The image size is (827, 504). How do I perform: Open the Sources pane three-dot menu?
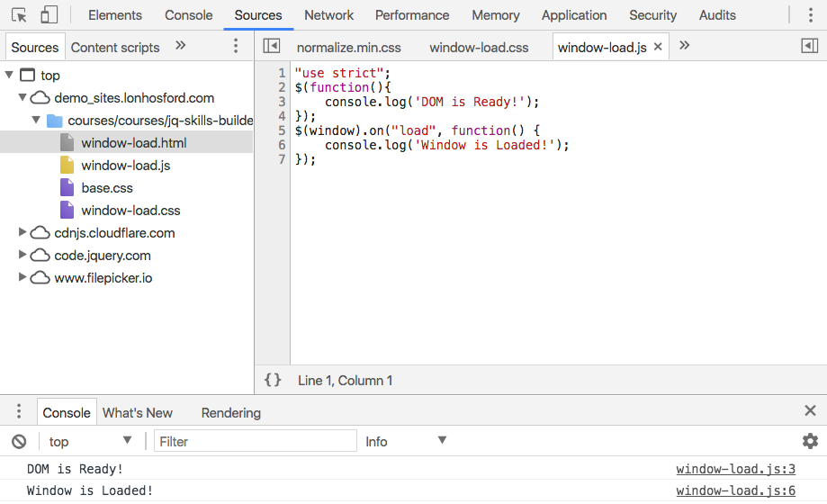click(236, 46)
